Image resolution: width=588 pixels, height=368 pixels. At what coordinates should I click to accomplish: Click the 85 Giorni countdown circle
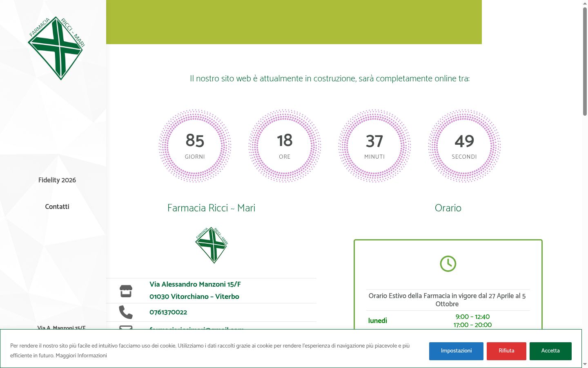[195, 146]
